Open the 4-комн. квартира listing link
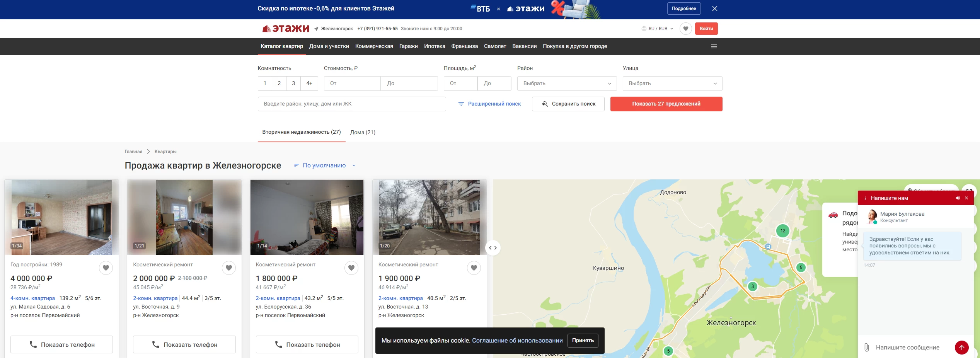This screenshot has width=980, height=358. coord(33,298)
